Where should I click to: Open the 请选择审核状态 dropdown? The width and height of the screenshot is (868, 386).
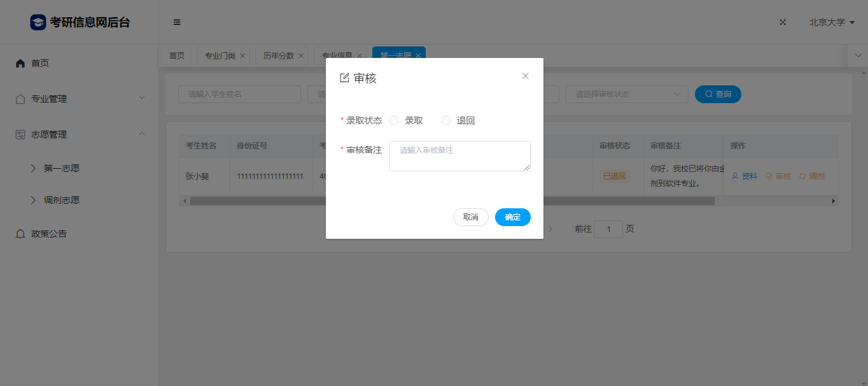tap(627, 94)
